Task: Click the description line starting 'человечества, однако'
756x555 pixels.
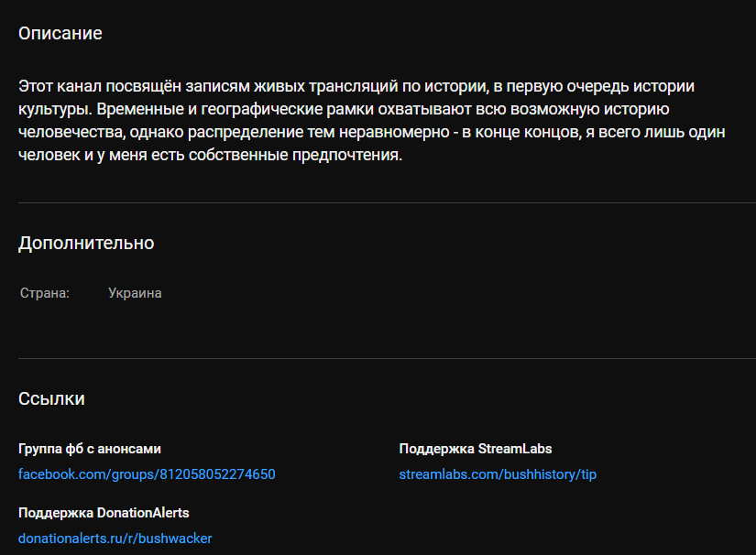Action: tap(371, 133)
